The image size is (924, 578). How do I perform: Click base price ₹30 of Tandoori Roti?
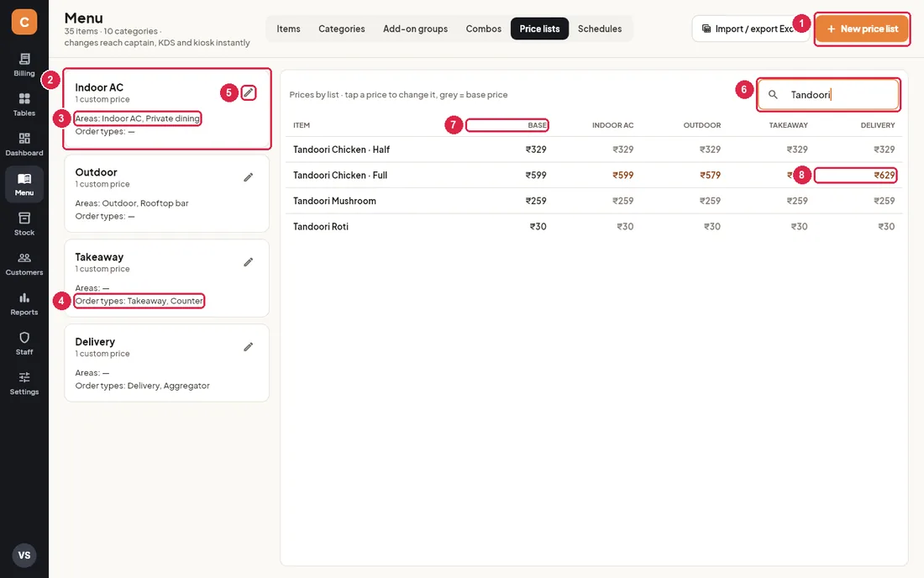pos(538,226)
